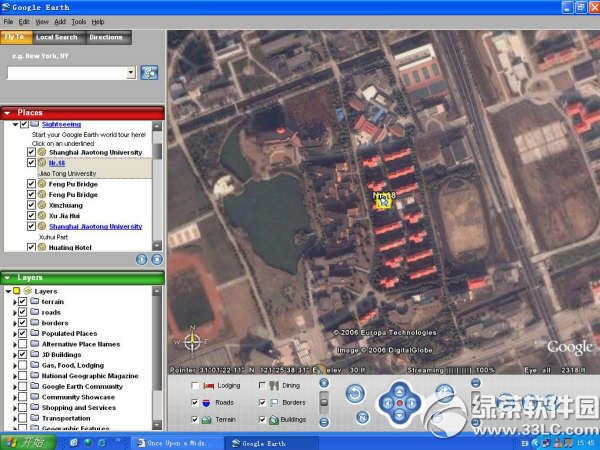Click the placemark icon beside Xinzhuang
600x450 pixels.
42,205
